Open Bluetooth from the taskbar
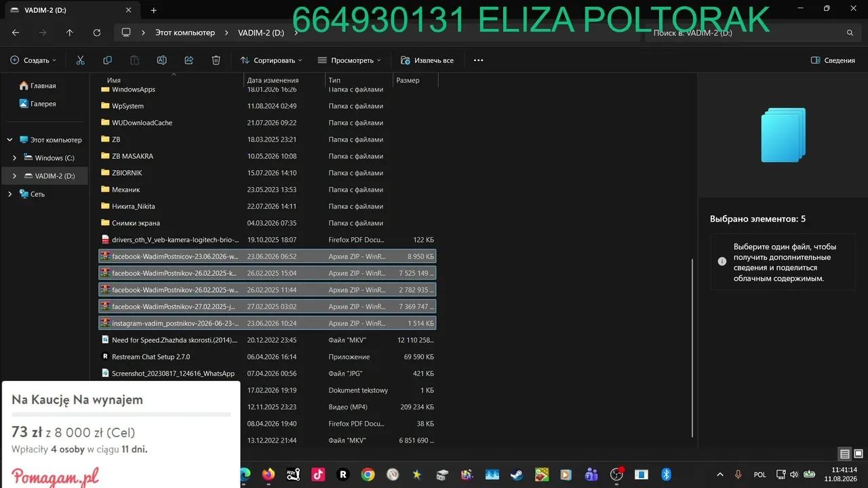 pos(666,474)
